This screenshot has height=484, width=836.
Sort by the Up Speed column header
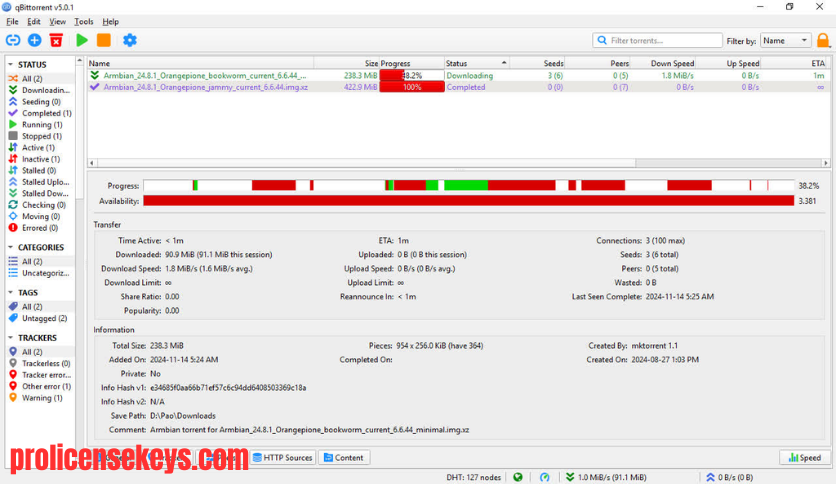pyautogui.click(x=728, y=63)
